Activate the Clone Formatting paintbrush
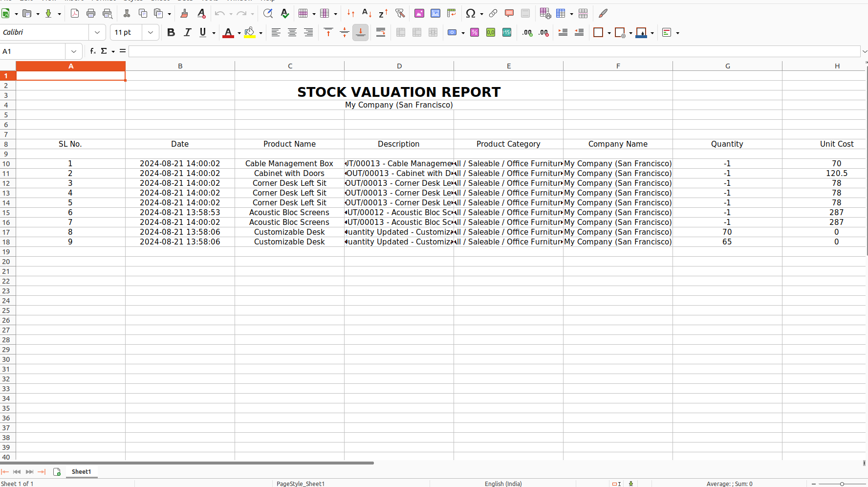The height and width of the screenshot is (487, 868). tap(184, 13)
